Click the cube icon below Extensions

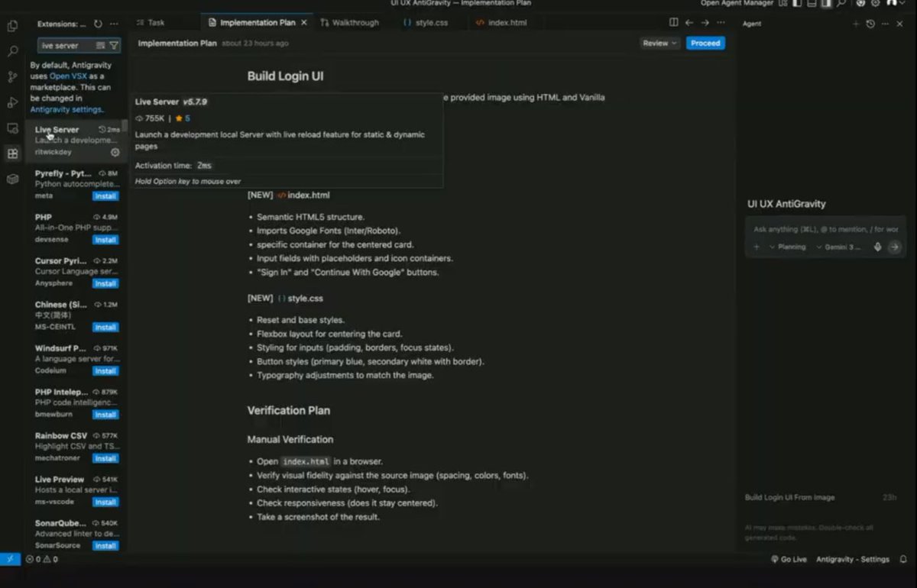point(12,179)
